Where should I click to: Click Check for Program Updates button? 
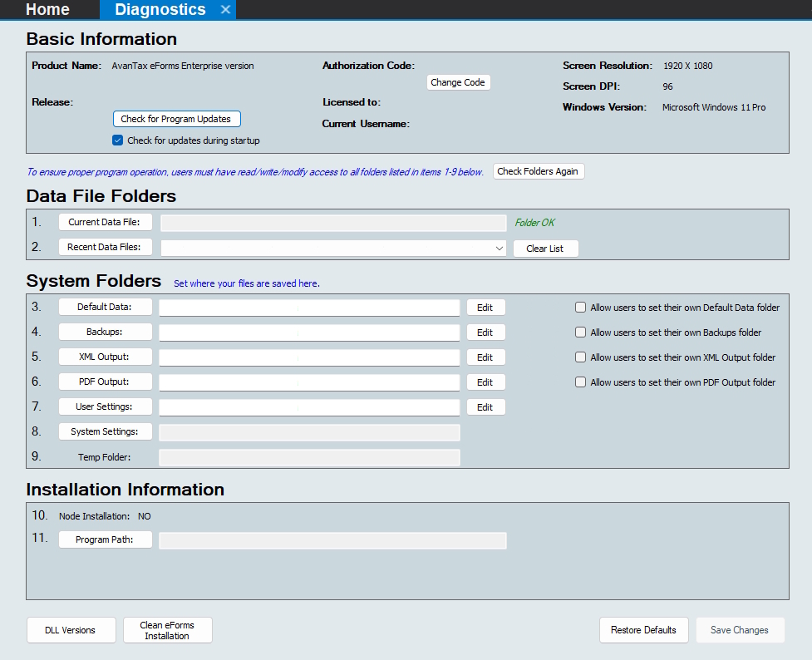pyautogui.click(x=176, y=119)
